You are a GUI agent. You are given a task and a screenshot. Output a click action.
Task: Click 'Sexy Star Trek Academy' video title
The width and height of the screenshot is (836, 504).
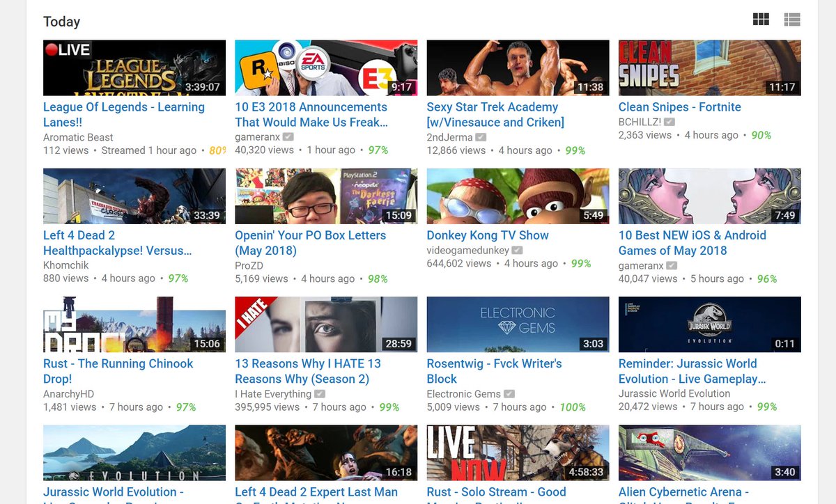[495, 115]
